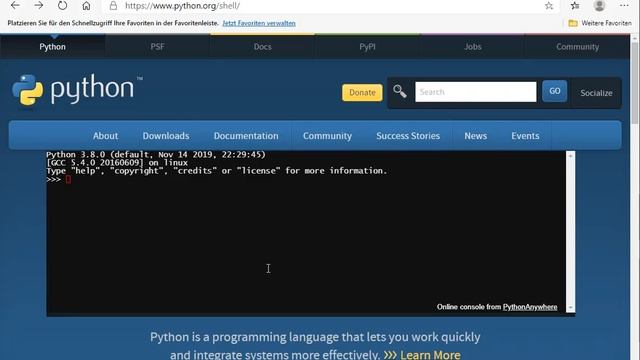640x360 pixels.
Task: Open the Community item in the blue navigation bar
Action: pyautogui.click(x=327, y=136)
